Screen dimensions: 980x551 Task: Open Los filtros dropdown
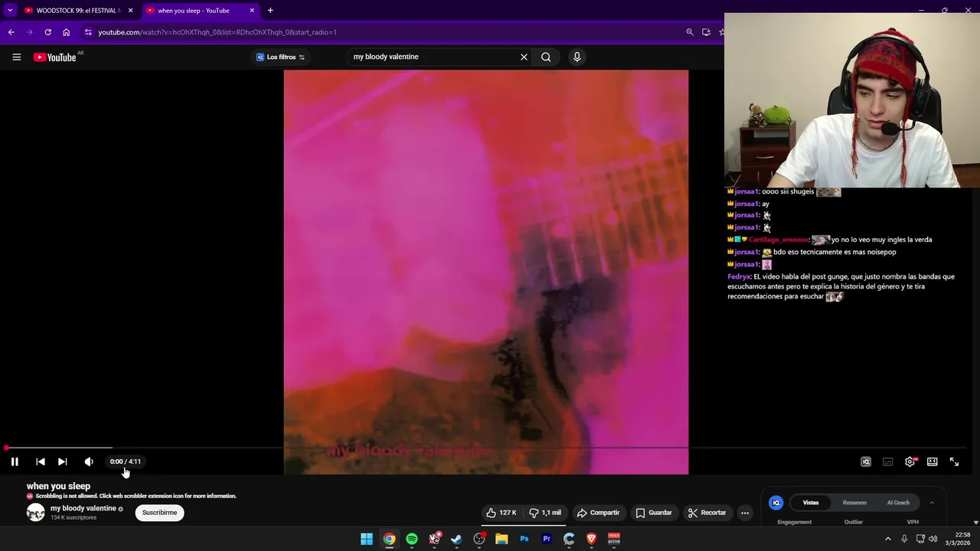coord(280,57)
